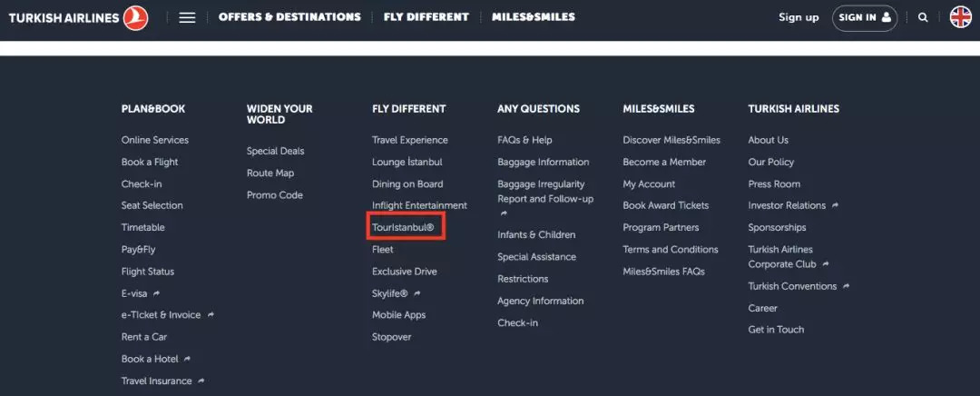The height and width of the screenshot is (396, 980).
Task: Open the Fly Different nav menu
Action: [426, 17]
